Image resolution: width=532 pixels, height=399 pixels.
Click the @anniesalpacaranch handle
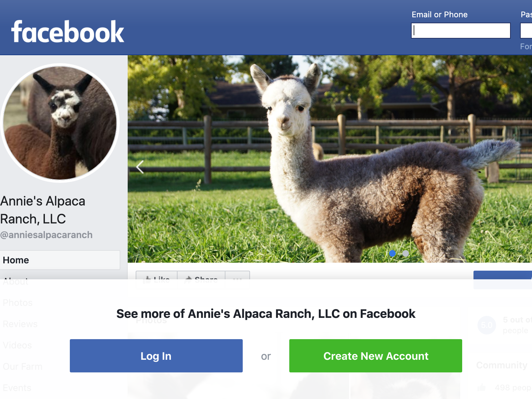47,235
